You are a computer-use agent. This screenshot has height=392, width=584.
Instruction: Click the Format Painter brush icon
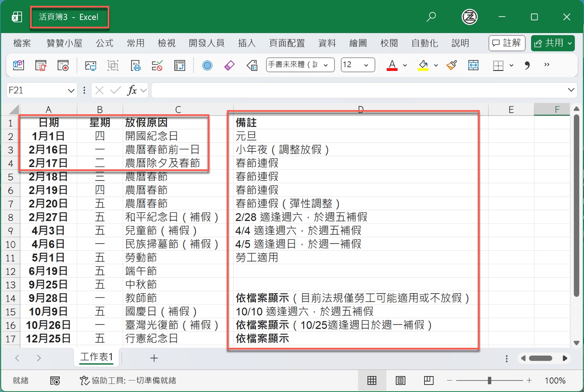[x=451, y=65]
